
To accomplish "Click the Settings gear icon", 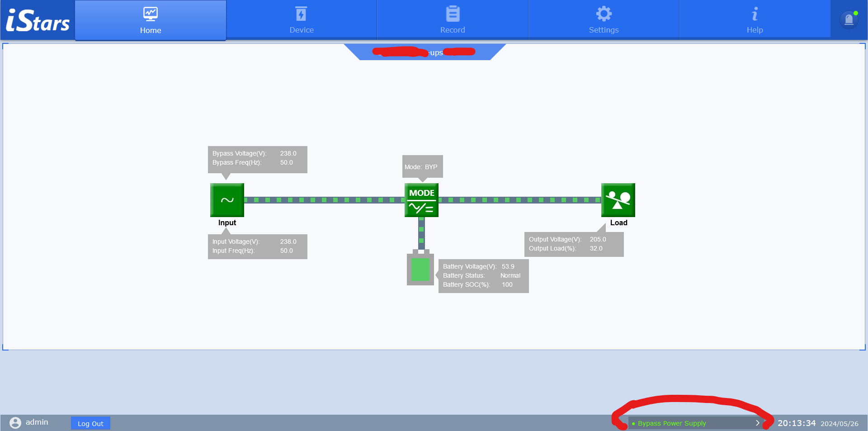I will [x=604, y=14].
